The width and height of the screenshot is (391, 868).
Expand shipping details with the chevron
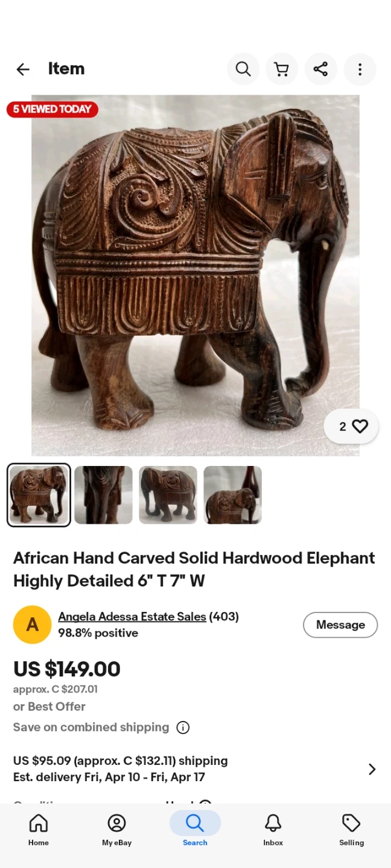(372, 769)
